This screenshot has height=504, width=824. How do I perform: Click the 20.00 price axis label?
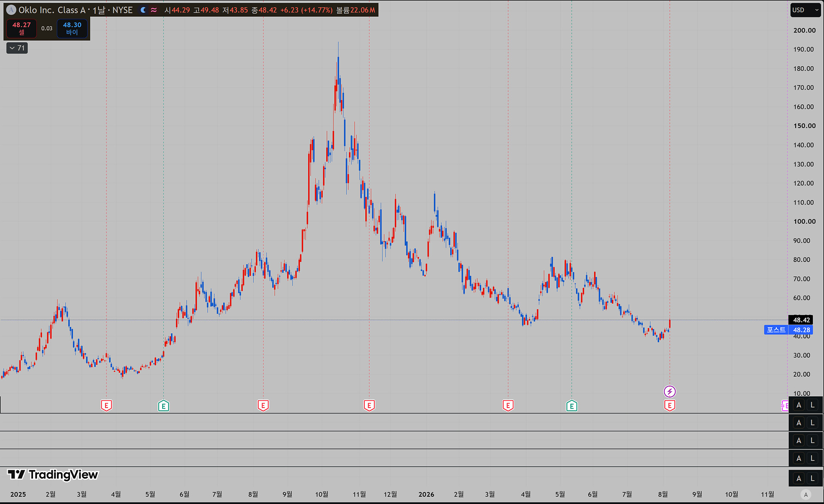point(802,374)
